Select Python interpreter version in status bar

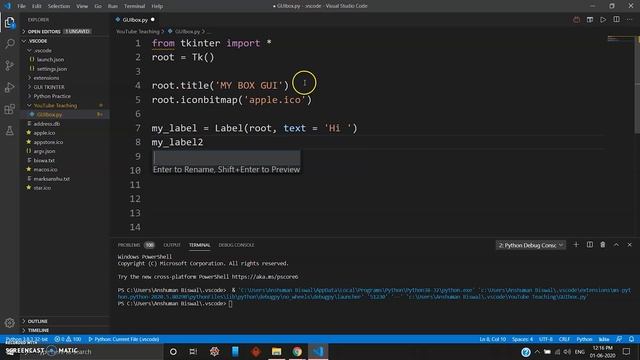(27, 339)
